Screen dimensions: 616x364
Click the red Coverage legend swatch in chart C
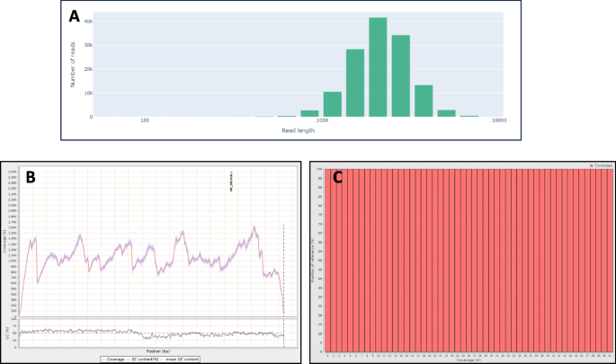(591, 165)
